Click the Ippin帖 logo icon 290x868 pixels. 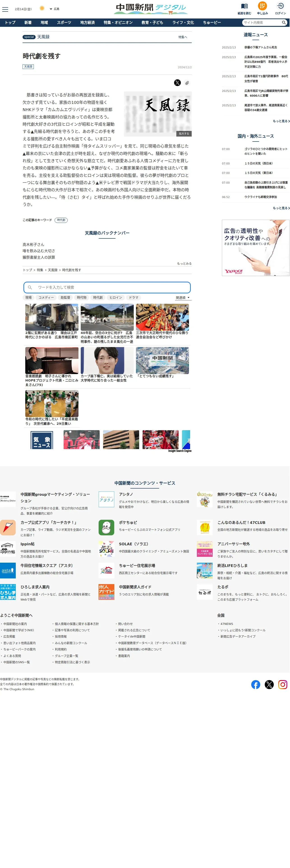(x=8, y=549)
